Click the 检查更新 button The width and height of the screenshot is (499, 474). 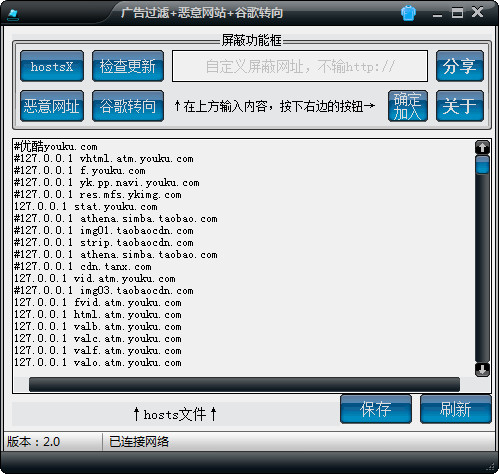(x=128, y=66)
